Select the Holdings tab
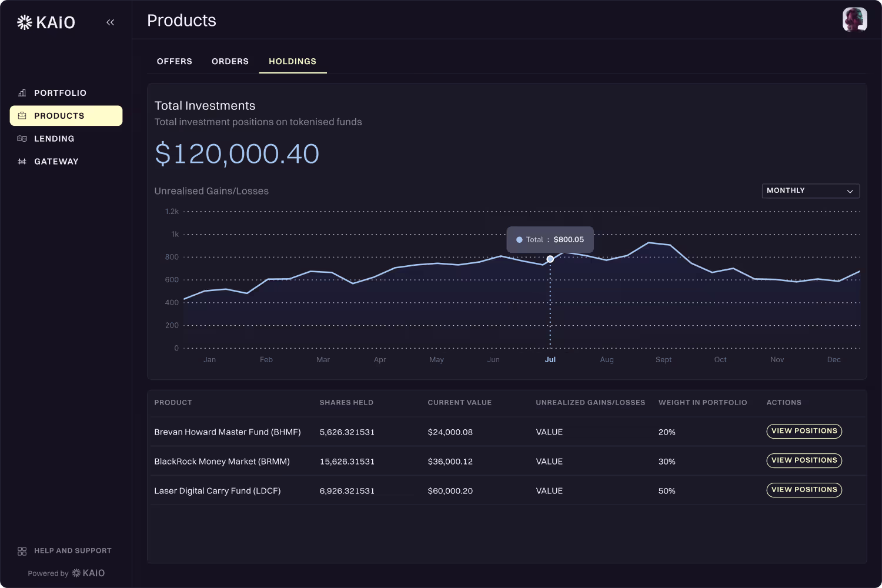This screenshot has width=882, height=588. (293, 61)
